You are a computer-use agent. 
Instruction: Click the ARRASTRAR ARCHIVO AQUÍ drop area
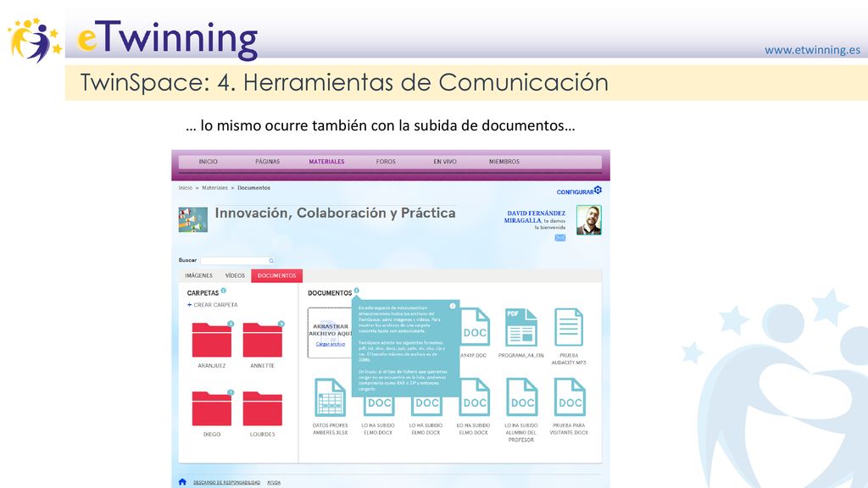[330, 333]
